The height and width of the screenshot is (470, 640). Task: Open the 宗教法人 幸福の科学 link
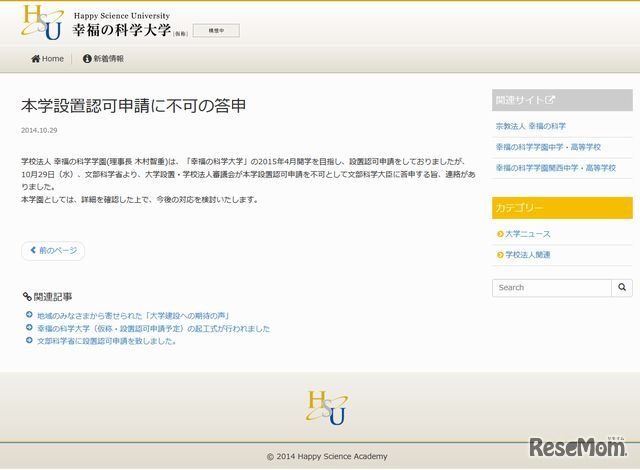[x=531, y=126]
